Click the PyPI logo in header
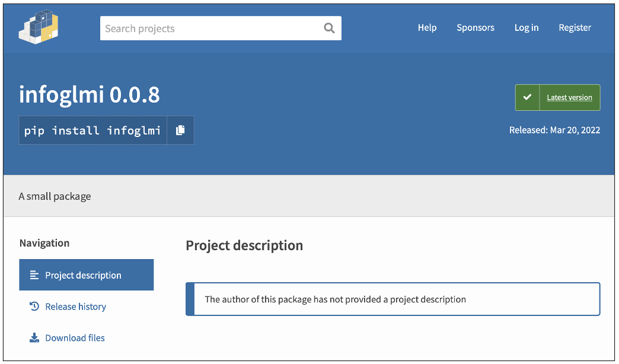 39,28
